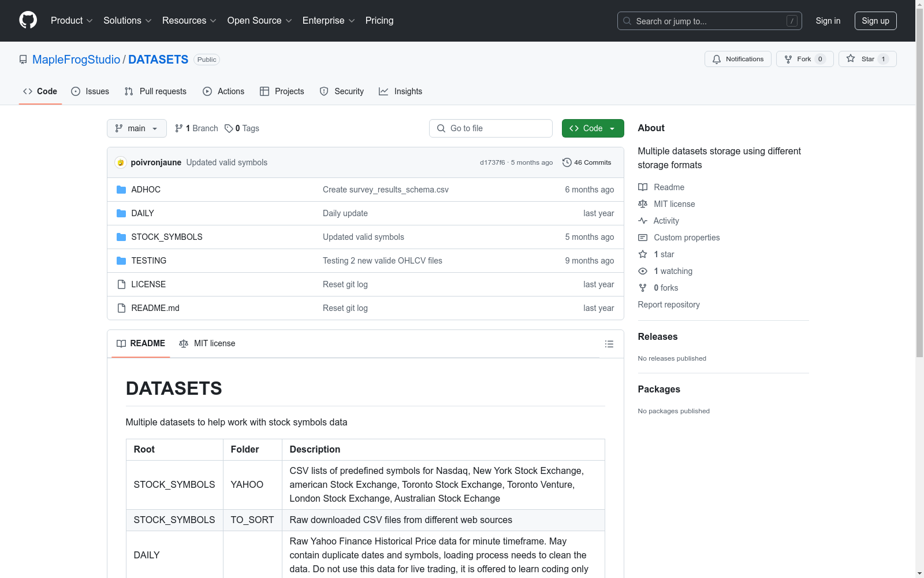Expand the Open Source menu
924x578 pixels.
(260, 21)
